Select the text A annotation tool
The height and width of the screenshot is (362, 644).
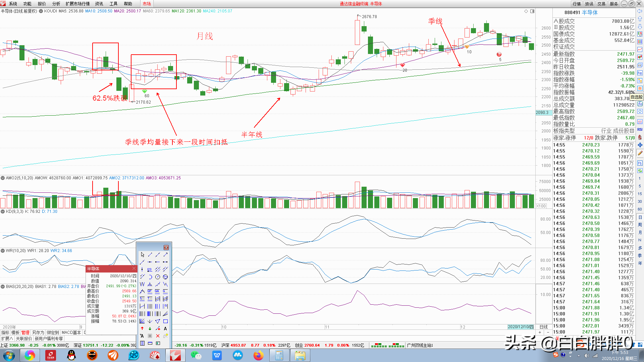165,328
